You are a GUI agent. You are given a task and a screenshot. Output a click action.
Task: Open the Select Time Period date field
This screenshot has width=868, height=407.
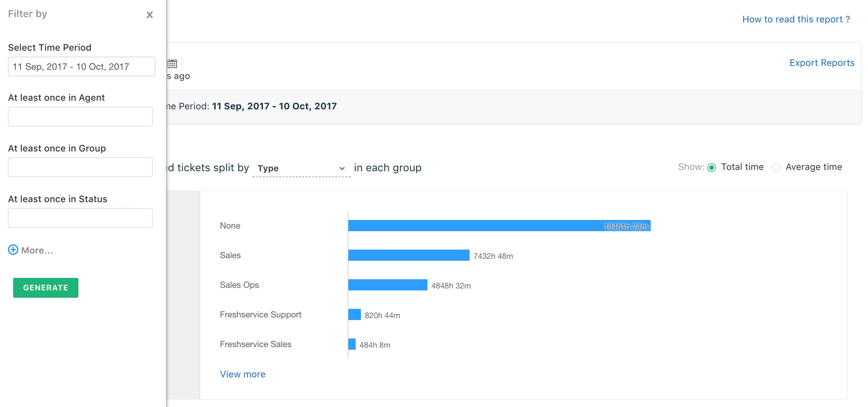[x=81, y=67]
